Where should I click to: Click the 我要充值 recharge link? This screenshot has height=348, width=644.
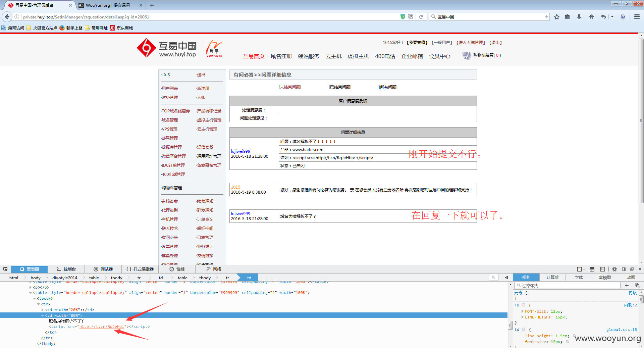pyautogui.click(x=417, y=43)
